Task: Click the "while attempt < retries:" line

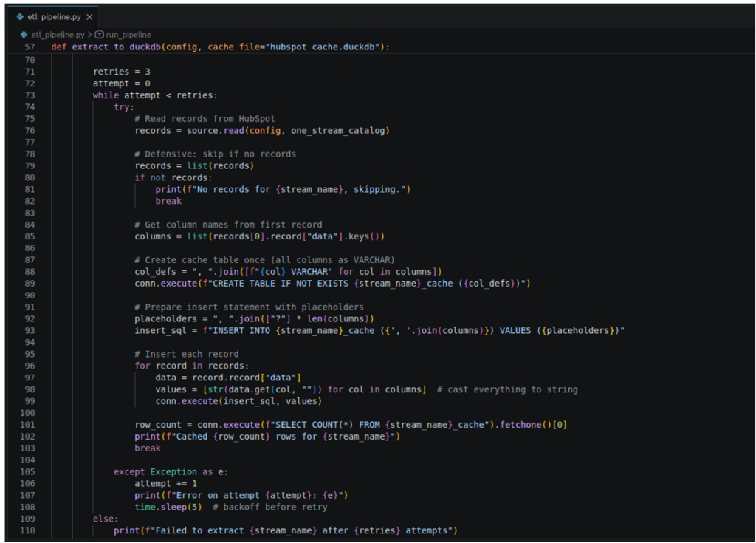Action: click(155, 95)
